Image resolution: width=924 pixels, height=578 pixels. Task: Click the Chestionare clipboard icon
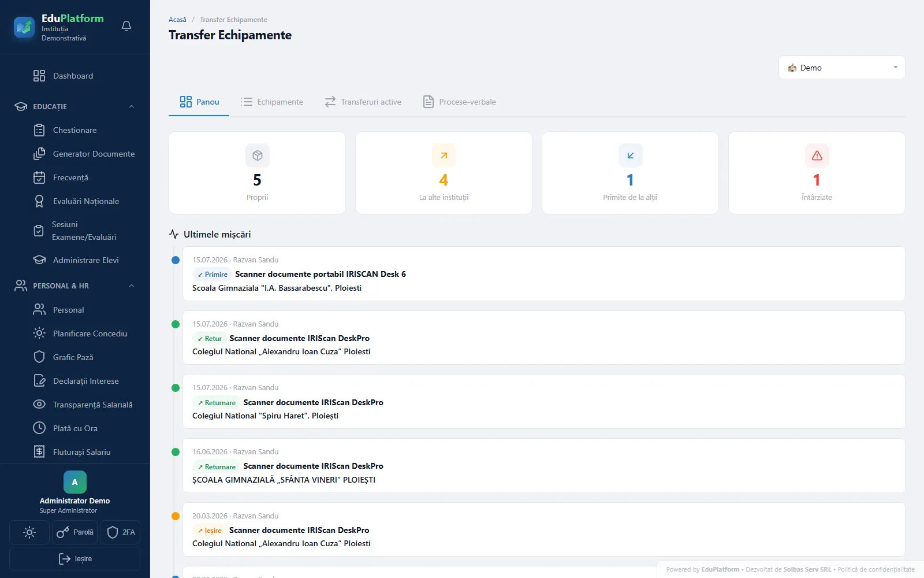click(39, 130)
